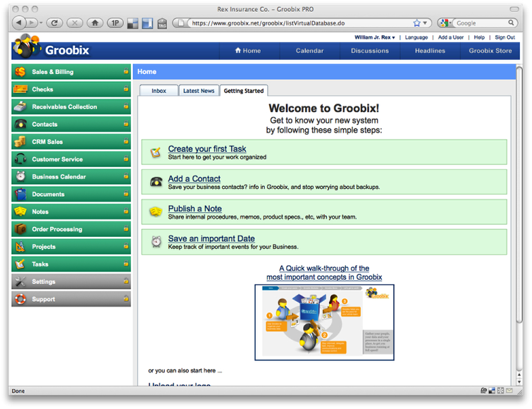Click the Help link in header
Viewport: 532px width, 409px height.
click(x=479, y=37)
